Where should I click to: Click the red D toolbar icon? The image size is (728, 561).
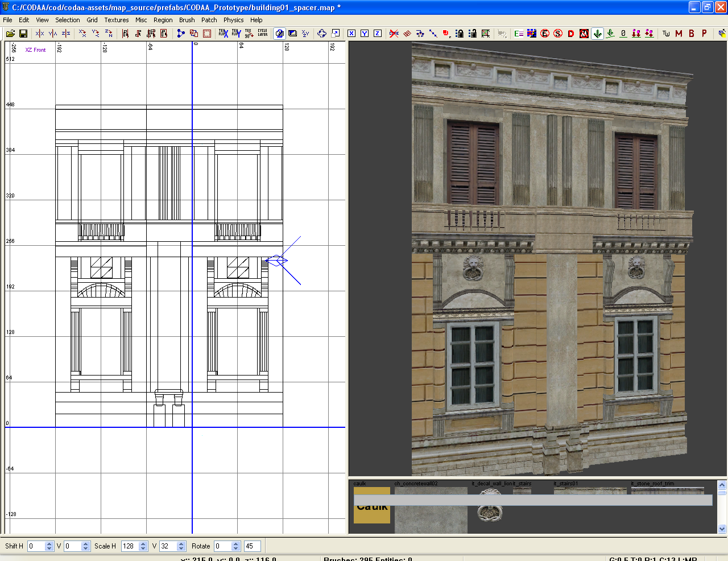[x=571, y=34]
